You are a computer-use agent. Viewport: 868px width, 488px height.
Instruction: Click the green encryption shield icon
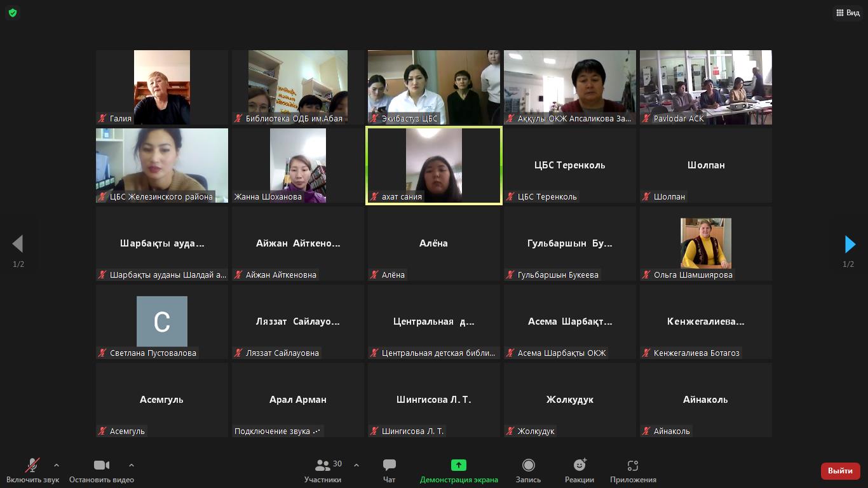(13, 13)
